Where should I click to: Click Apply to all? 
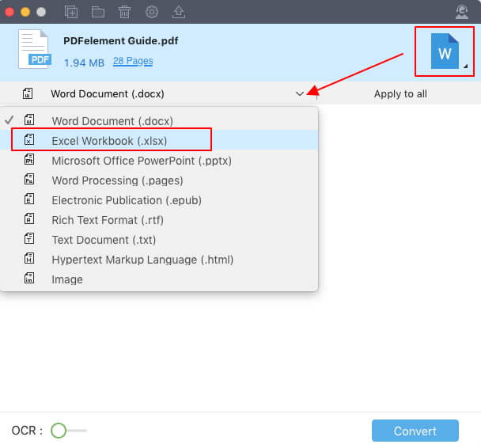click(x=400, y=94)
